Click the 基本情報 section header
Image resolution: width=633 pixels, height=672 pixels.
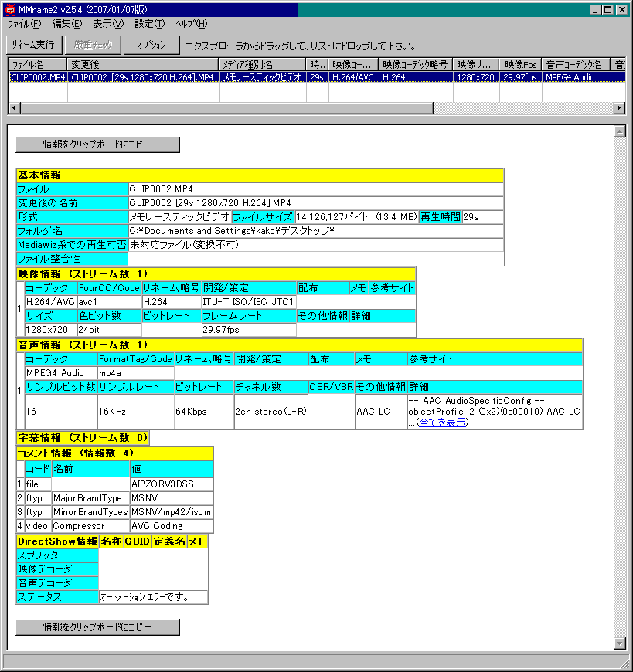pos(260,175)
